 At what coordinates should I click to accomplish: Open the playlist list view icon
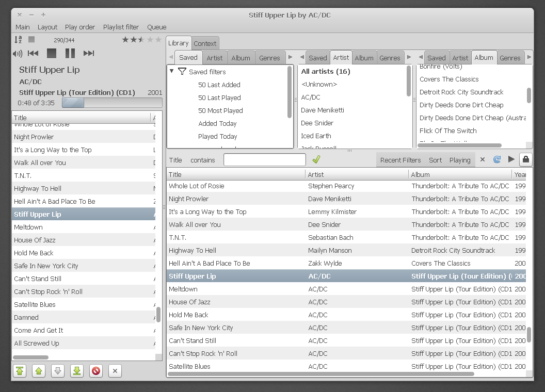pos(31,40)
